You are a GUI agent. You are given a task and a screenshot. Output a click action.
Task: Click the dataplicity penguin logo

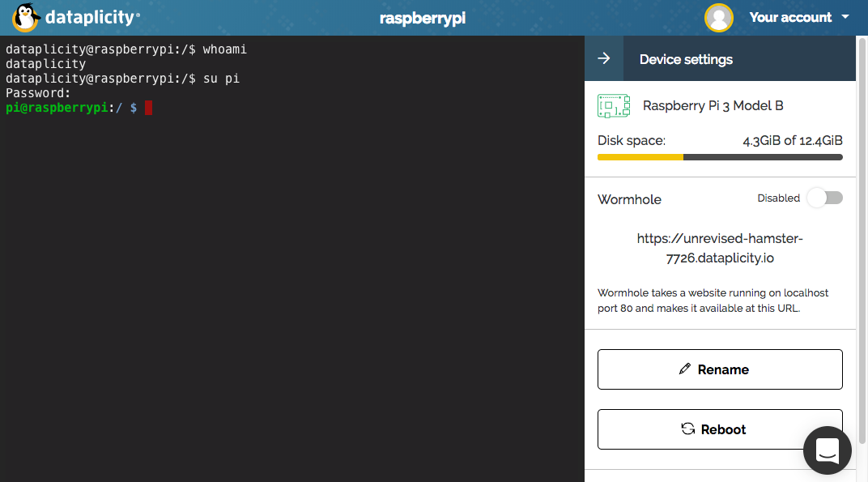point(26,17)
